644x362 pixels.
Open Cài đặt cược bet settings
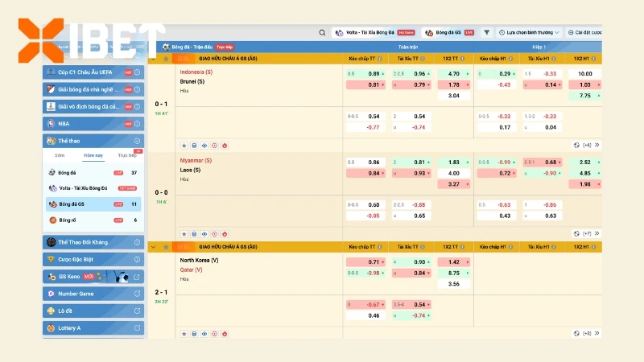pyautogui.click(x=585, y=32)
